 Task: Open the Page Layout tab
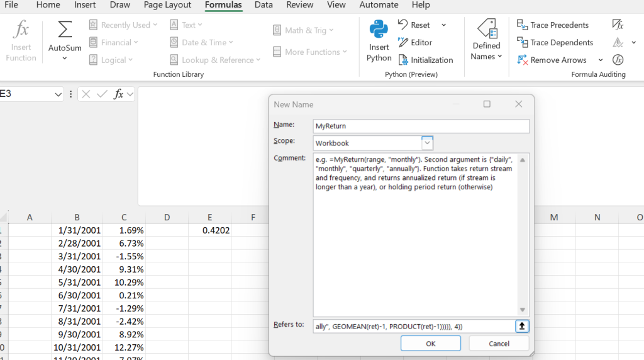point(167,5)
